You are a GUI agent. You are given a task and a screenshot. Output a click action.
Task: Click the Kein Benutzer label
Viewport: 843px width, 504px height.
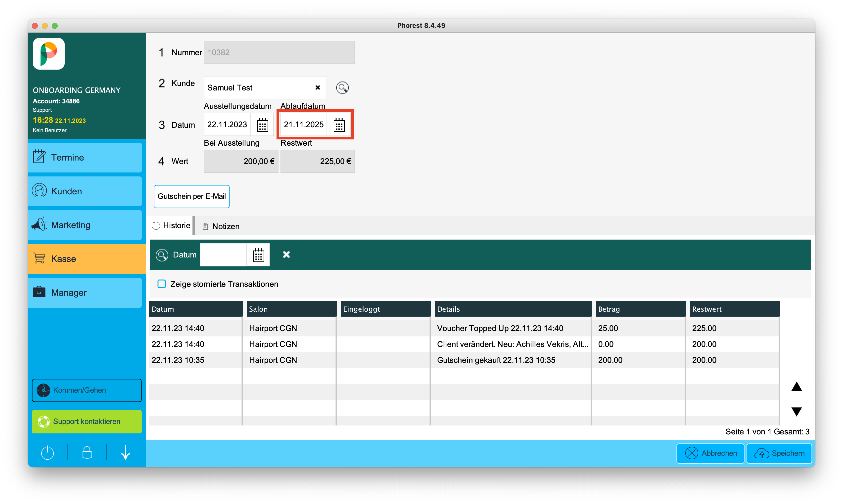[49, 130]
